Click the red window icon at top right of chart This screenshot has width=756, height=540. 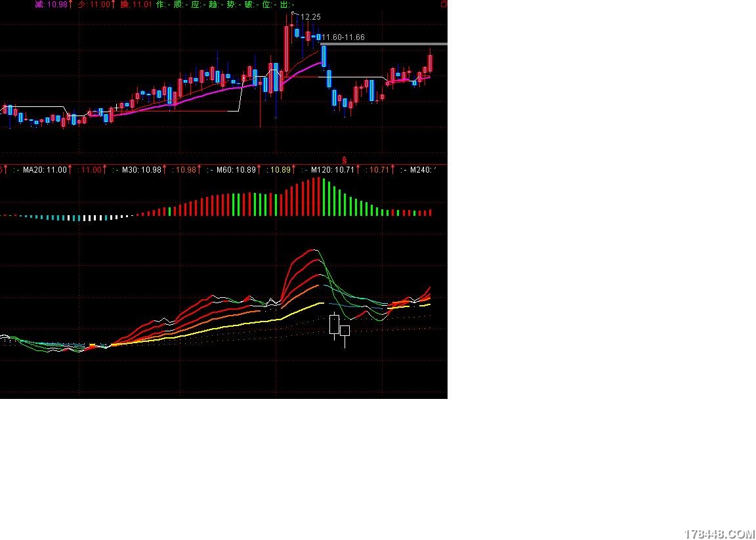click(444, 5)
